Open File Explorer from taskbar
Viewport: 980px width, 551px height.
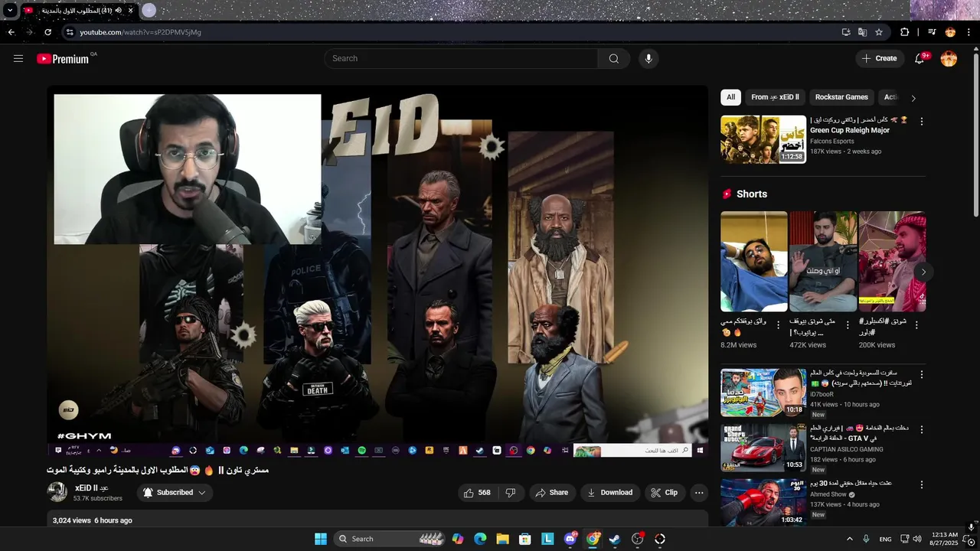pos(502,539)
